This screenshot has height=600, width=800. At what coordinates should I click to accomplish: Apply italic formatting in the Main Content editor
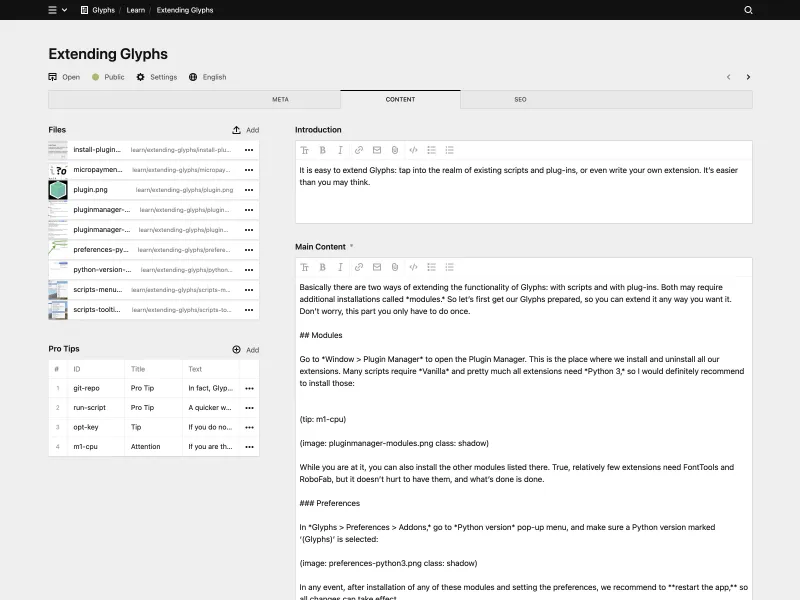[x=340, y=267]
